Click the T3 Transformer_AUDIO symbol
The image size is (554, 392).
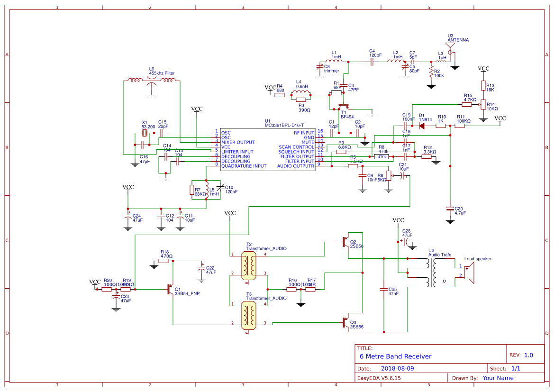tap(249, 315)
